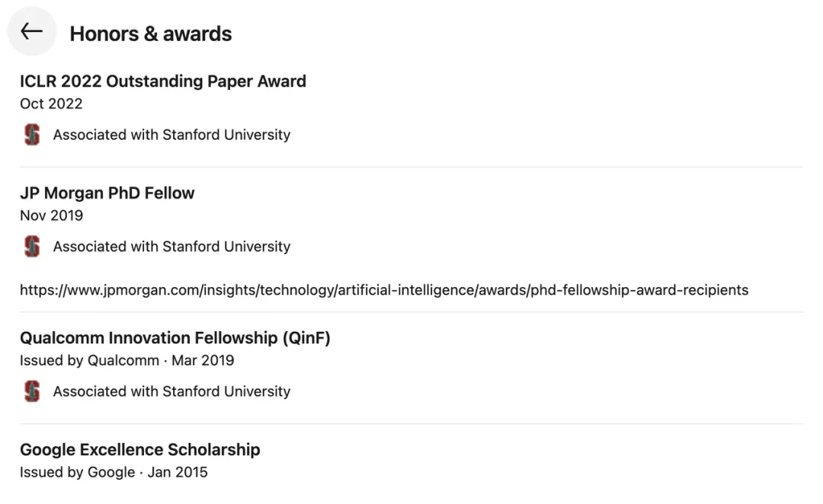823x504 pixels.
Task: Click the JP Morgan PhD Fellow title
Action: [x=107, y=193]
